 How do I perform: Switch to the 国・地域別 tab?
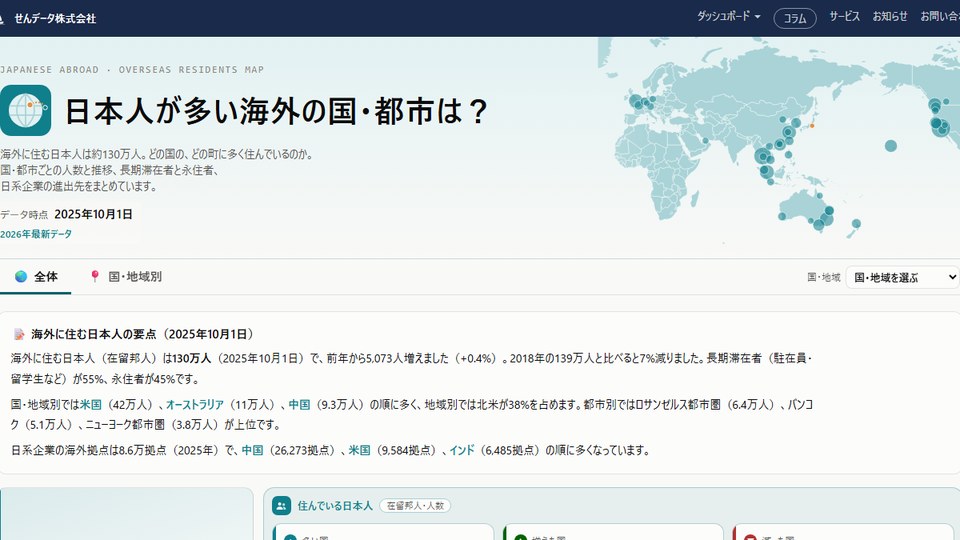(x=126, y=277)
